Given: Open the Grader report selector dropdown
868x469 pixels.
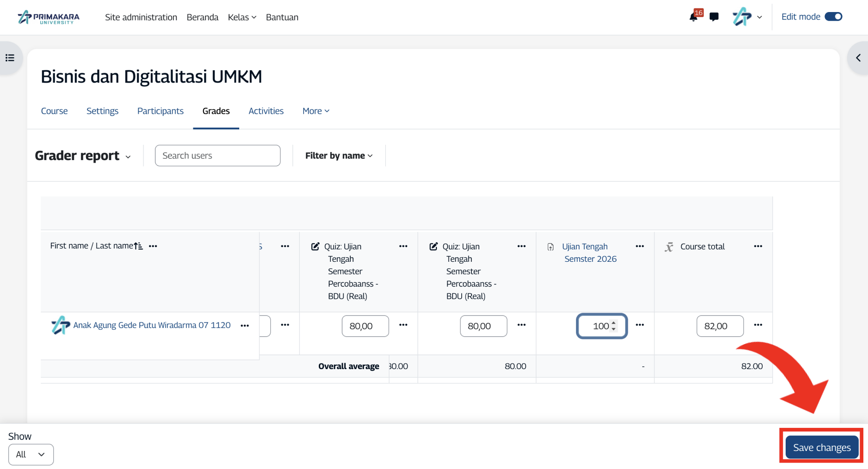Looking at the screenshot, I should pos(83,156).
